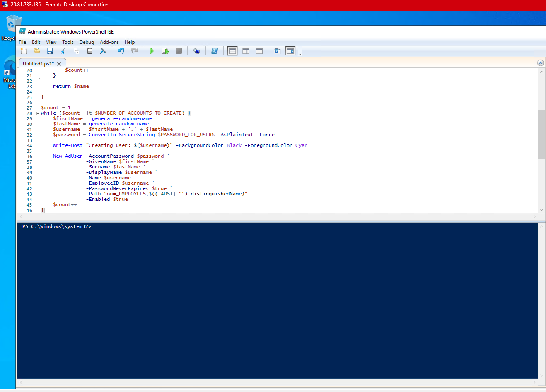Open New Remote PowerShell Tab icon
Image resolution: width=546 pixels, height=392 pixels.
click(197, 51)
